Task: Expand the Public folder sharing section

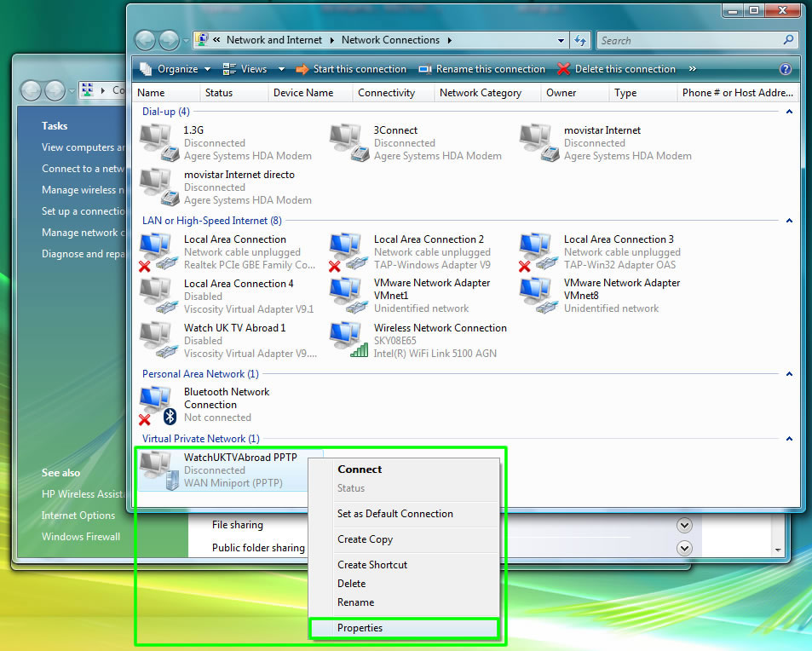Action: [684, 548]
